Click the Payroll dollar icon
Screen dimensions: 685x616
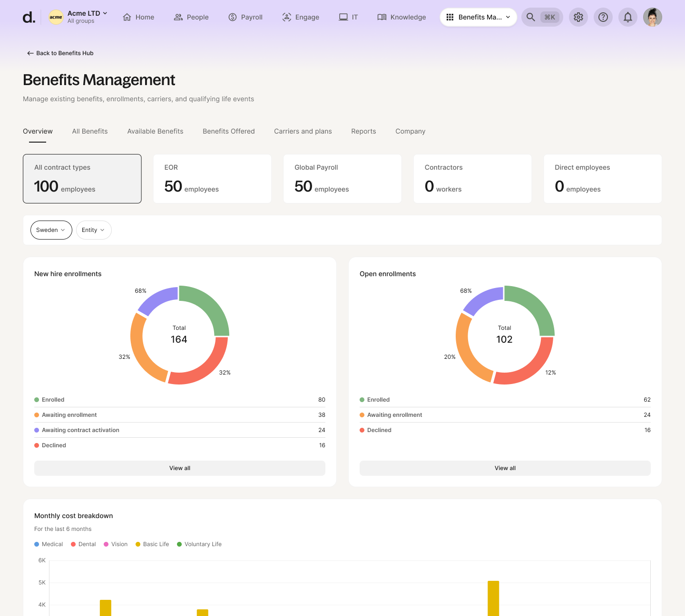click(233, 17)
